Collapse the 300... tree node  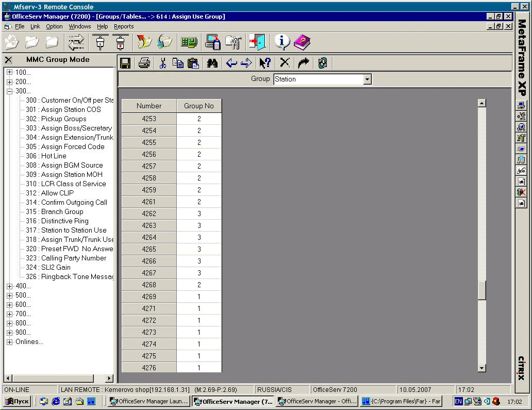tap(9, 91)
